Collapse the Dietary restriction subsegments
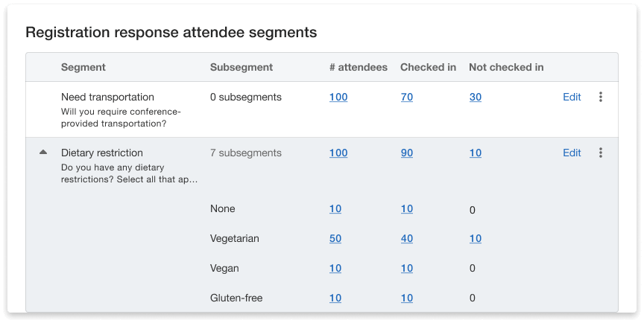Viewport: 644px width, 323px height. tap(43, 153)
